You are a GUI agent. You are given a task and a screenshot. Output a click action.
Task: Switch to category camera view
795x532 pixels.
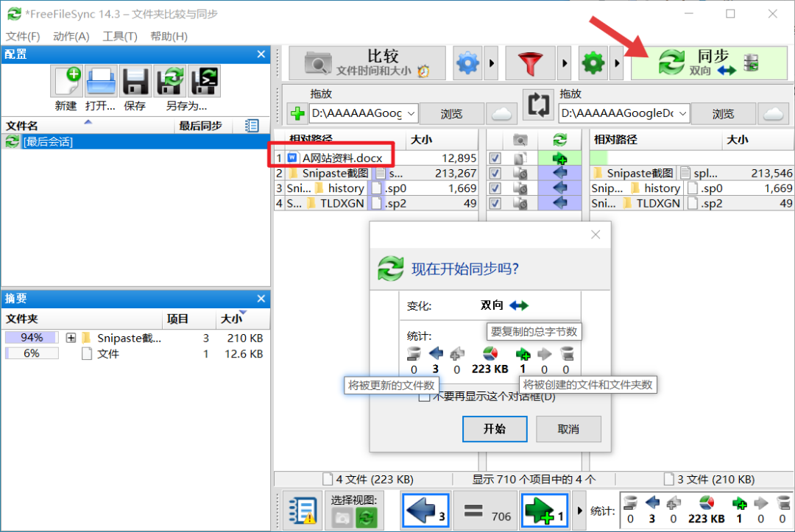click(x=342, y=518)
